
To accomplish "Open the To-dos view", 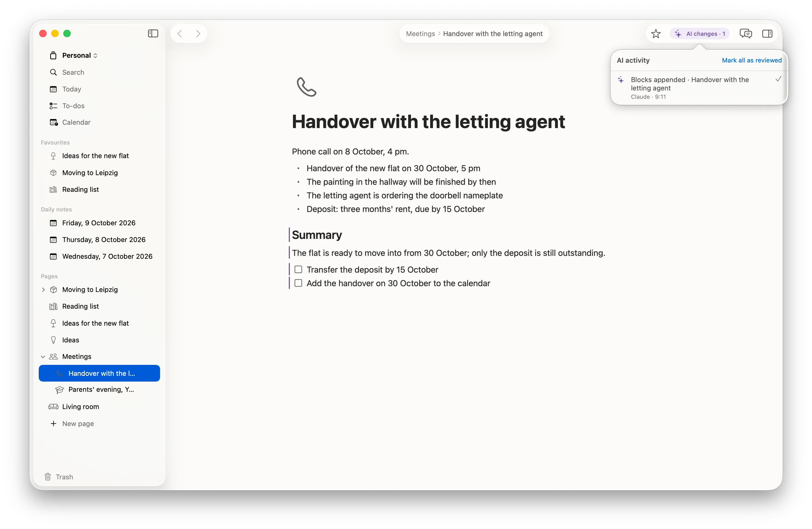I will pyautogui.click(x=99, y=106).
